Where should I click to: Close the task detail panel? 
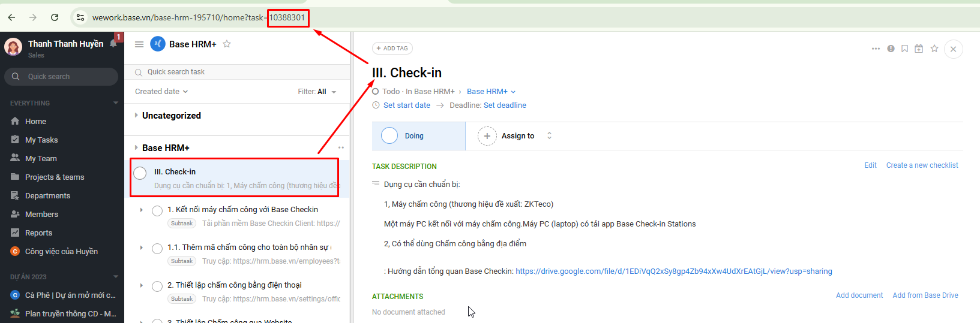point(953,49)
